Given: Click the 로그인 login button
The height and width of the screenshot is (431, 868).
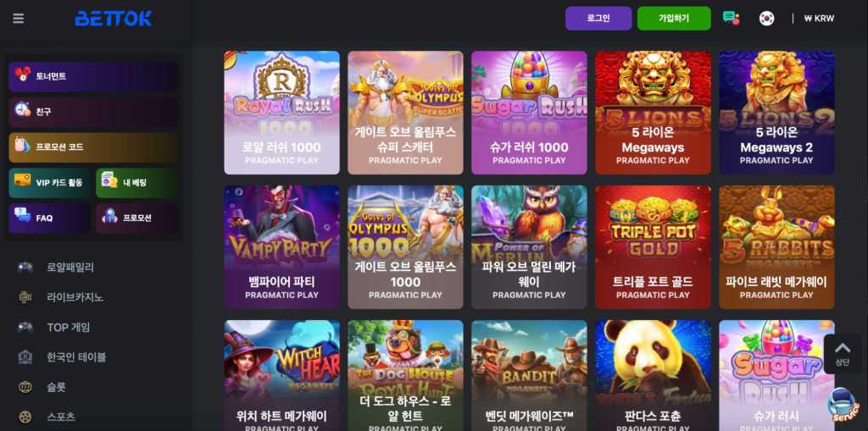Looking at the screenshot, I should [598, 19].
